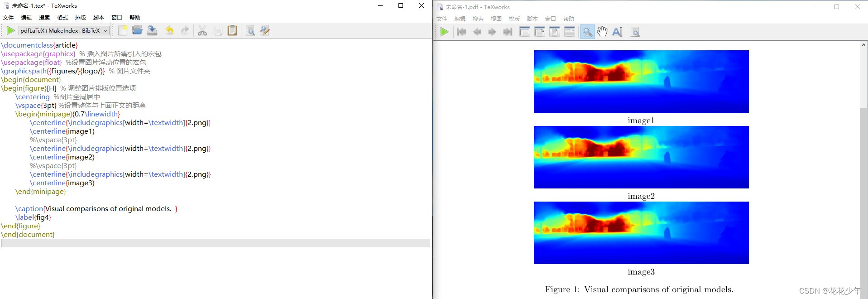Redo the last undone edit
Screen dimensions: 868x299
coord(185,31)
